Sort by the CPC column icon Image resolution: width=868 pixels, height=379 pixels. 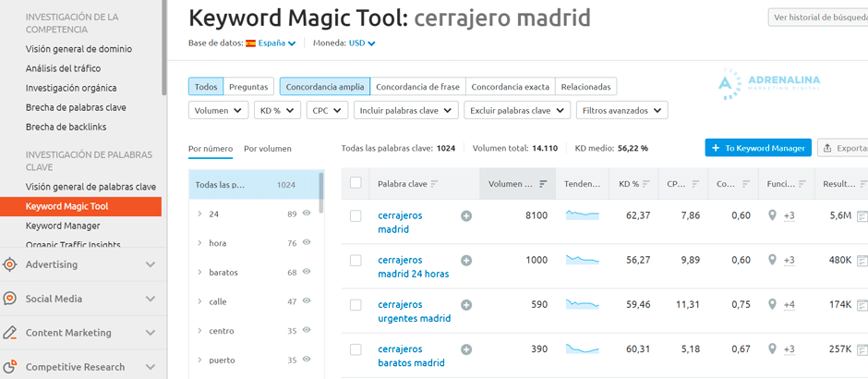pyautogui.click(x=695, y=184)
